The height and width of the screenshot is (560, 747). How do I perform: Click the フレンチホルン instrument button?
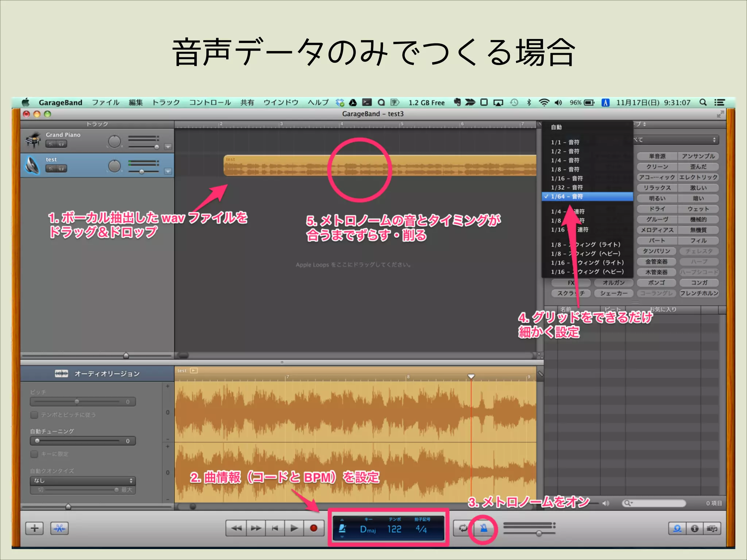point(699,293)
